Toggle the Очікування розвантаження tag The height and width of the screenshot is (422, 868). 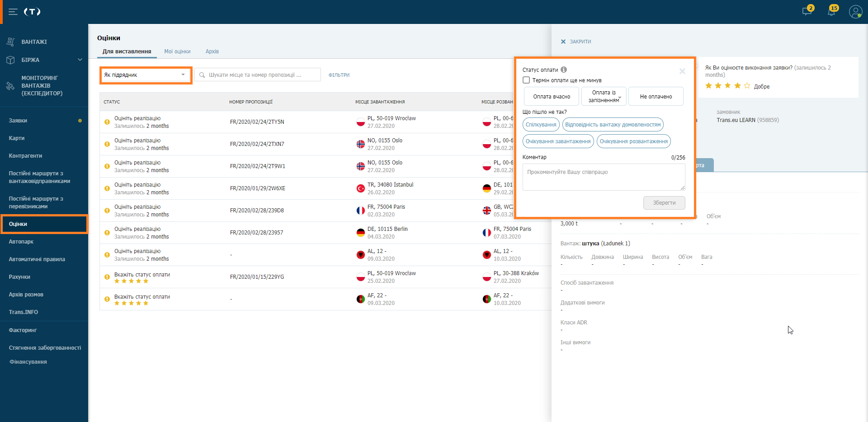pos(633,141)
